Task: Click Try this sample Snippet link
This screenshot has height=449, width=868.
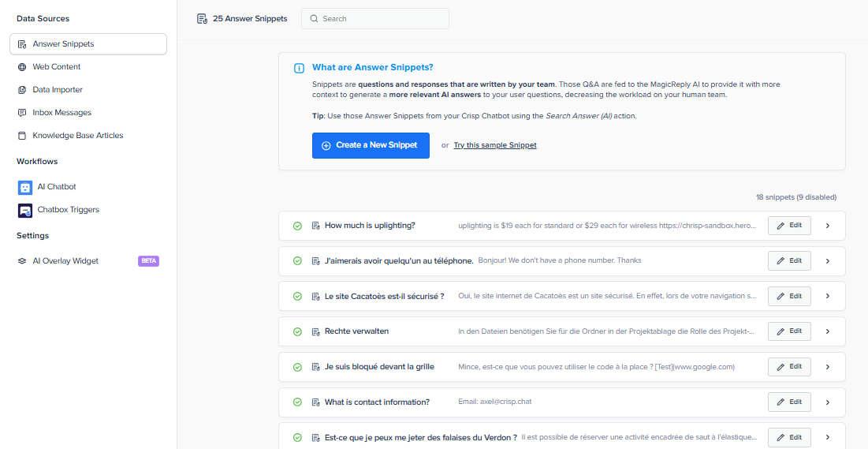Action: [495, 145]
